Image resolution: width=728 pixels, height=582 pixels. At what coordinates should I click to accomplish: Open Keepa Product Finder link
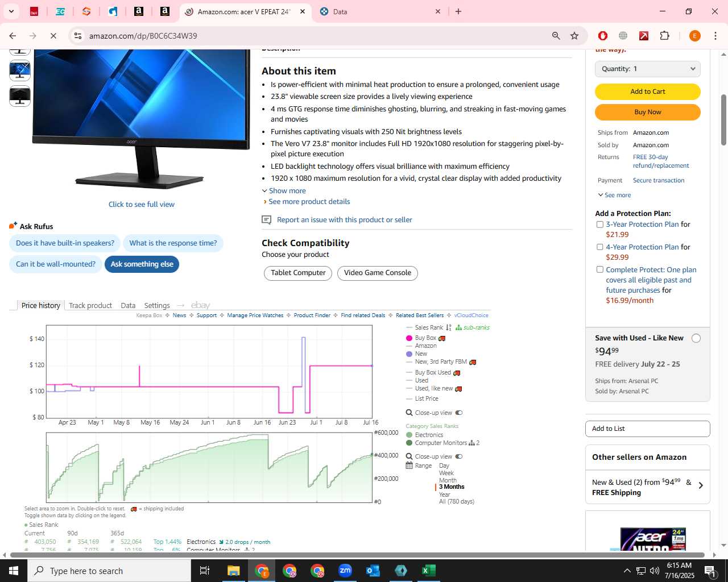312,315
